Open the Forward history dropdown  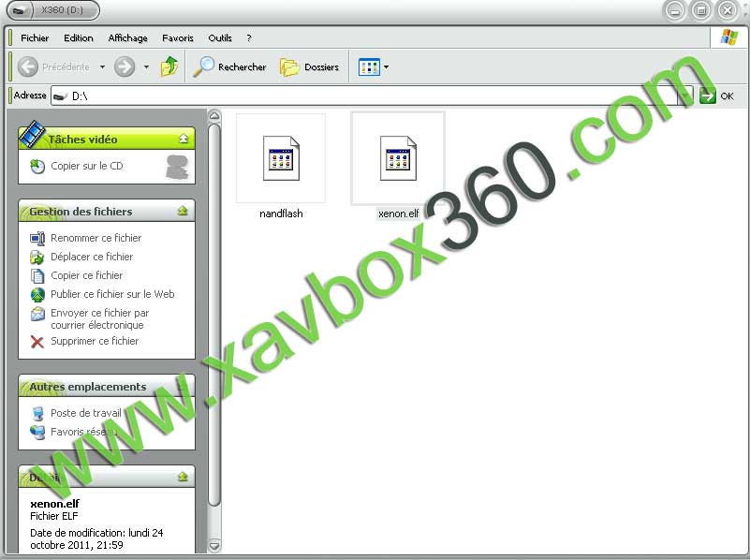[x=146, y=66]
